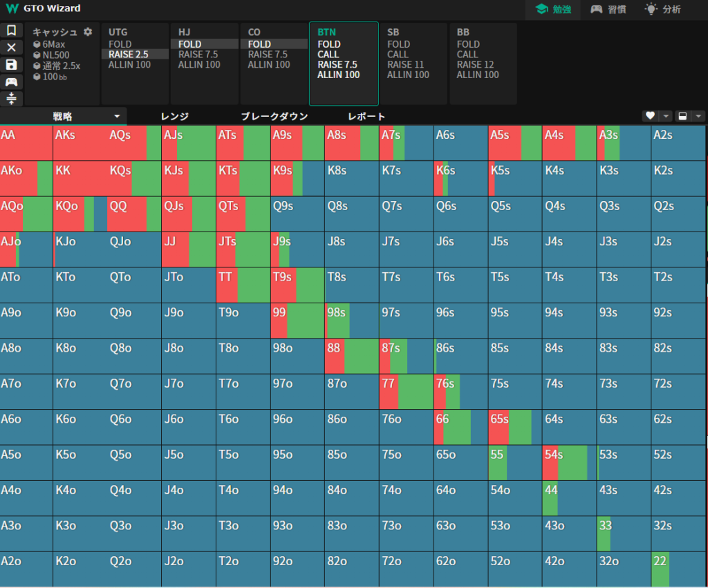
Task: Click the bookmark icon in left sidebar
Action: [11, 30]
